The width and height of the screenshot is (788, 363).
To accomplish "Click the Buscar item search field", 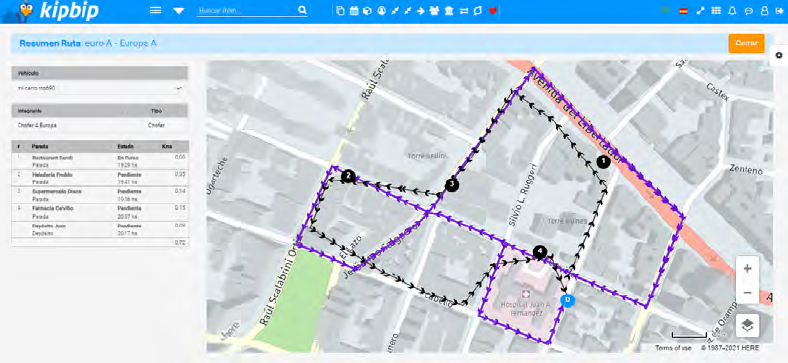I will point(246,10).
